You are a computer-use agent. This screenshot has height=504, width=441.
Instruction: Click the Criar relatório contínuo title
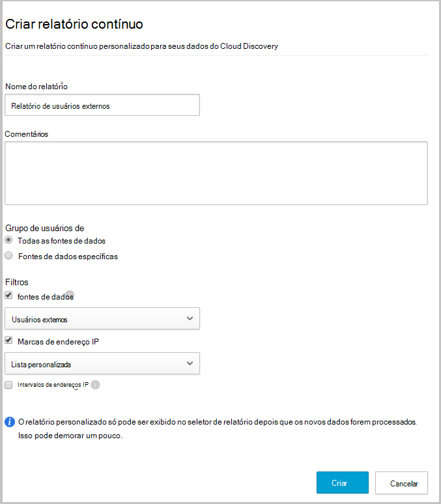(74, 24)
